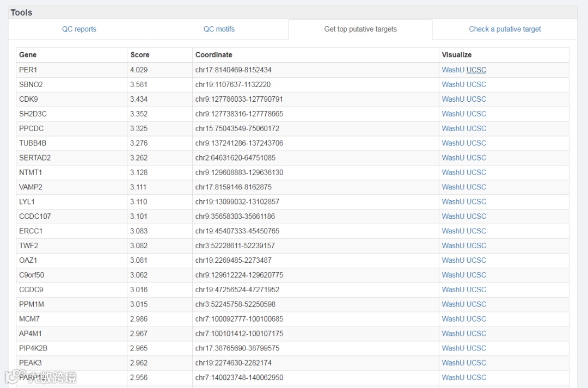The height and width of the screenshot is (388, 588).
Task: Open the UCSC link for PER1
Action: [476, 70]
